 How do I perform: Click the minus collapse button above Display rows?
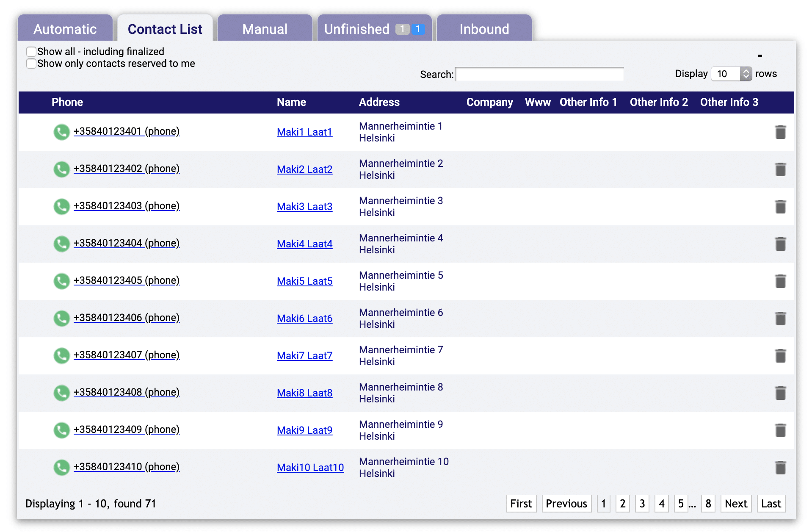tap(760, 55)
